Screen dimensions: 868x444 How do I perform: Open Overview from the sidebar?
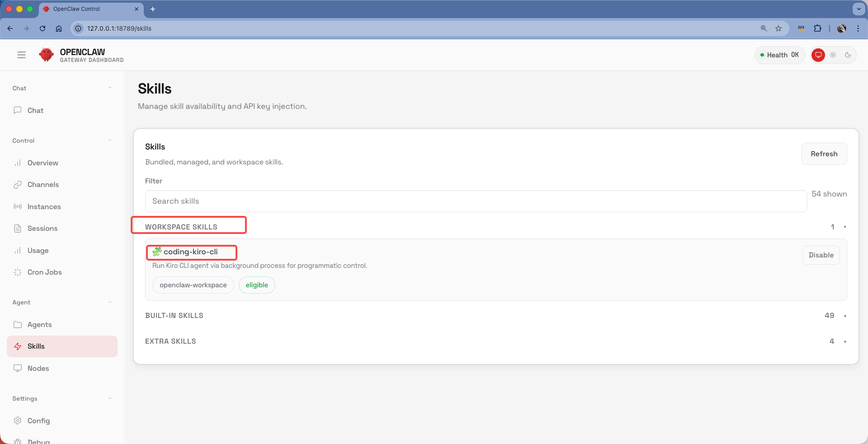42,163
